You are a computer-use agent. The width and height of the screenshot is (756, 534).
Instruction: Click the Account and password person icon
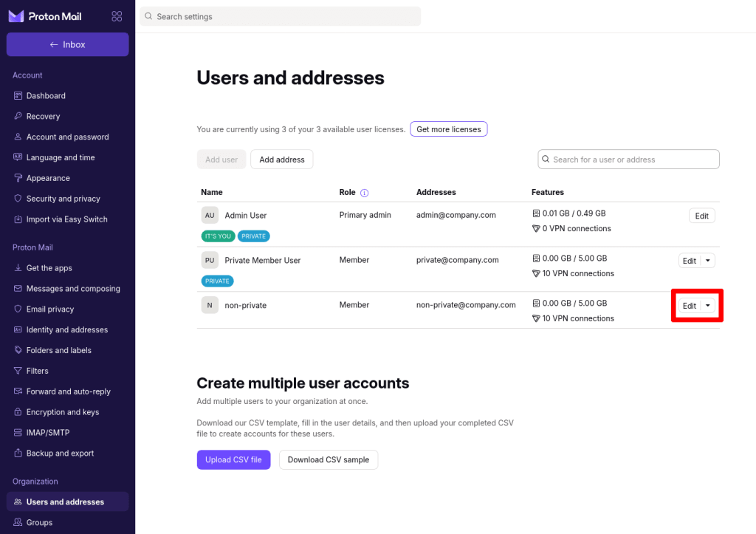[x=18, y=137]
